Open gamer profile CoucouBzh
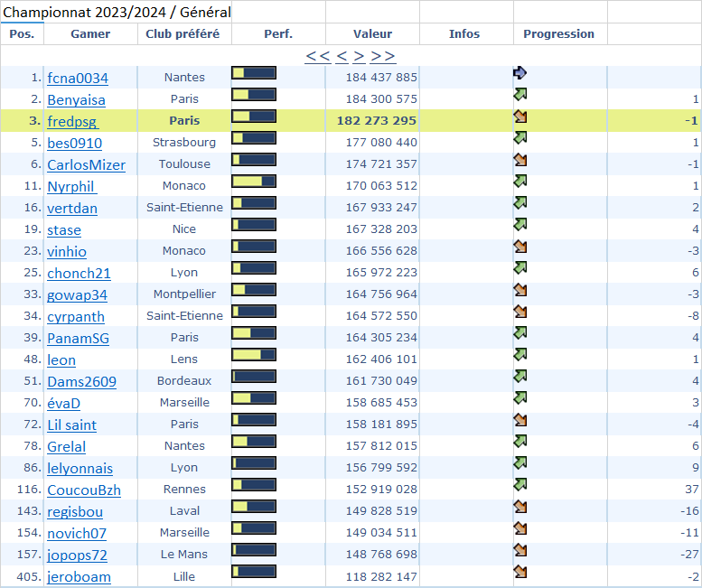 (x=84, y=490)
